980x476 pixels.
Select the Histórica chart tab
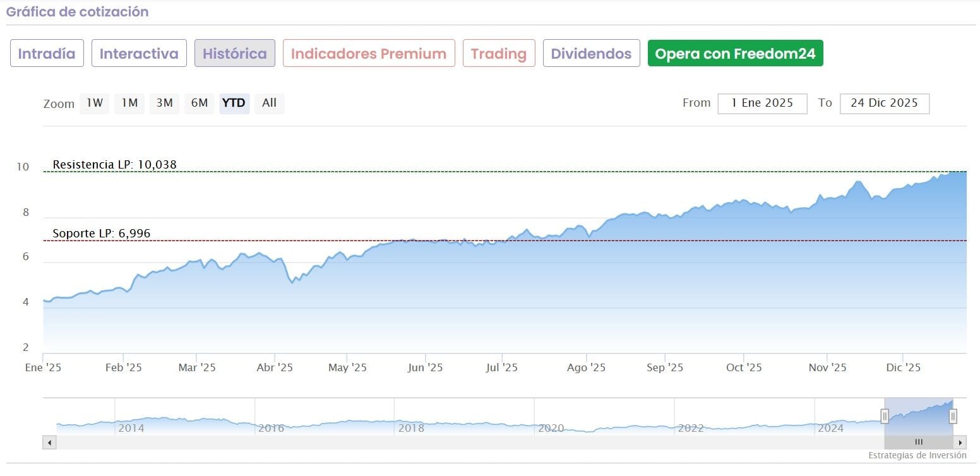[x=235, y=54]
